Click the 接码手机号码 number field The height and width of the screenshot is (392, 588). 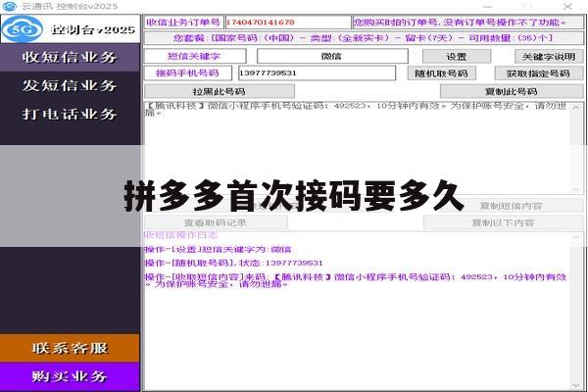click(317, 73)
